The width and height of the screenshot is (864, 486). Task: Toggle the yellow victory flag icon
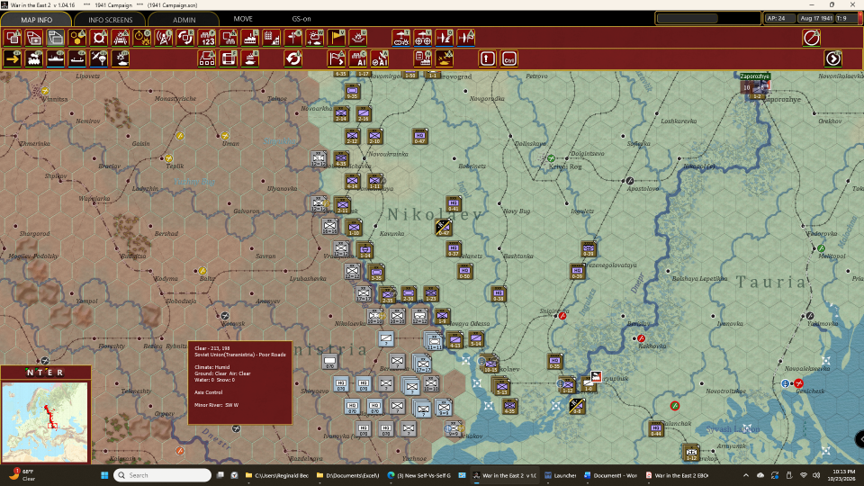(x=337, y=38)
